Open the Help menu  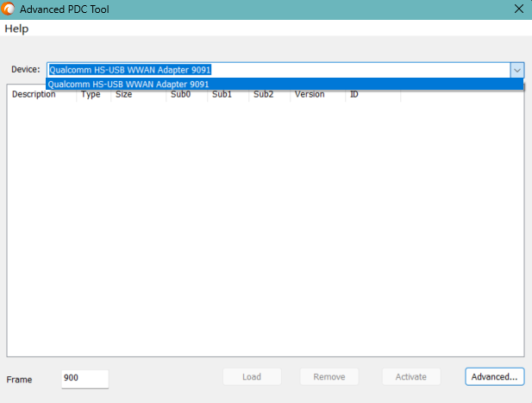pos(16,28)
